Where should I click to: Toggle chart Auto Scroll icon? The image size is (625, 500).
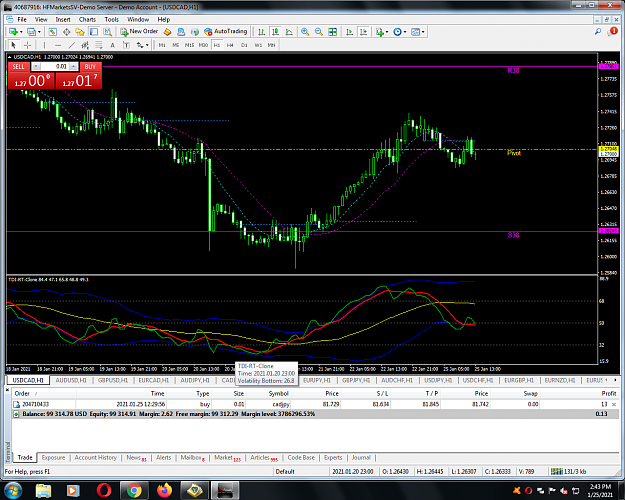click(350, 31)
